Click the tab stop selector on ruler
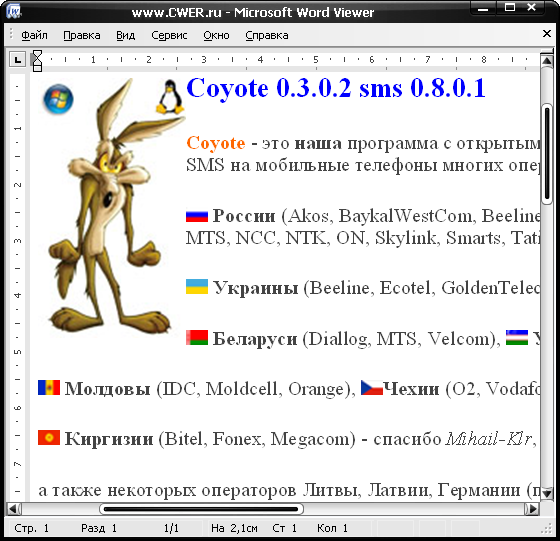 [18, 59]
